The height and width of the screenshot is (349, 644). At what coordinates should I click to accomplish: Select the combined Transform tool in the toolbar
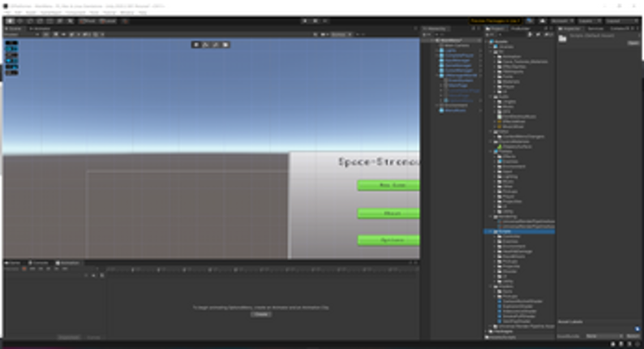click(60, 21)
